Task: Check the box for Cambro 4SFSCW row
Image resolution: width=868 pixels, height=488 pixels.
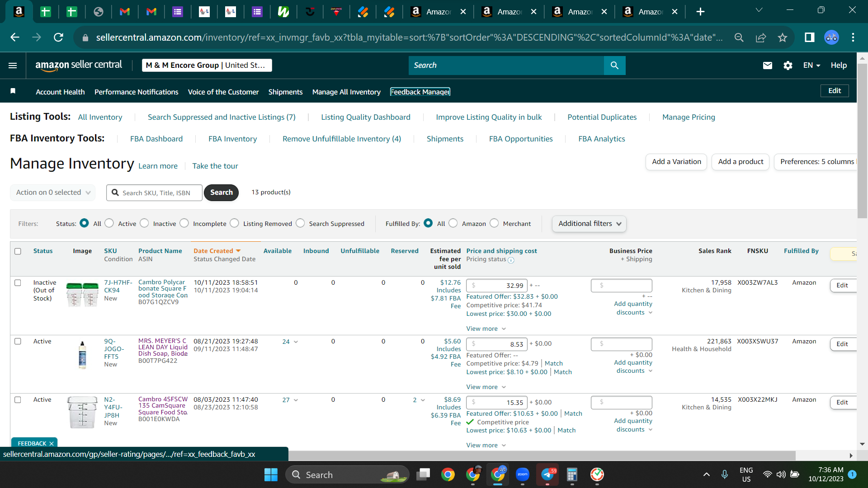Action: [x=18, y=400]
